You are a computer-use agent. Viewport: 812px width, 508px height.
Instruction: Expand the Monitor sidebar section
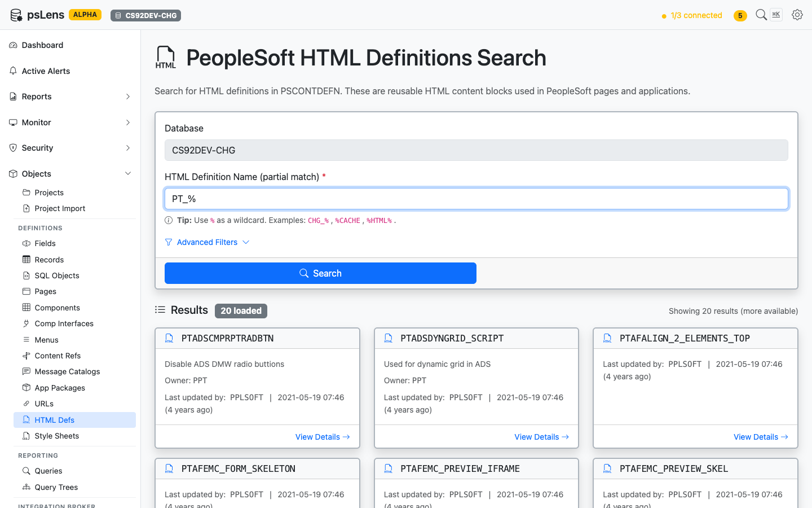[70, 122]
